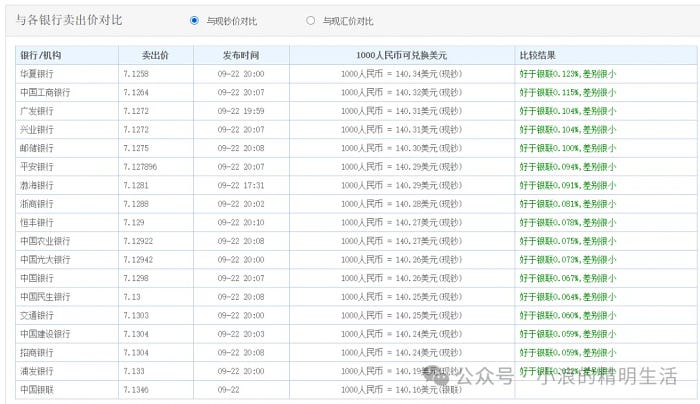Click the 好于银联0.091% comparison result

tap(567, 185)
